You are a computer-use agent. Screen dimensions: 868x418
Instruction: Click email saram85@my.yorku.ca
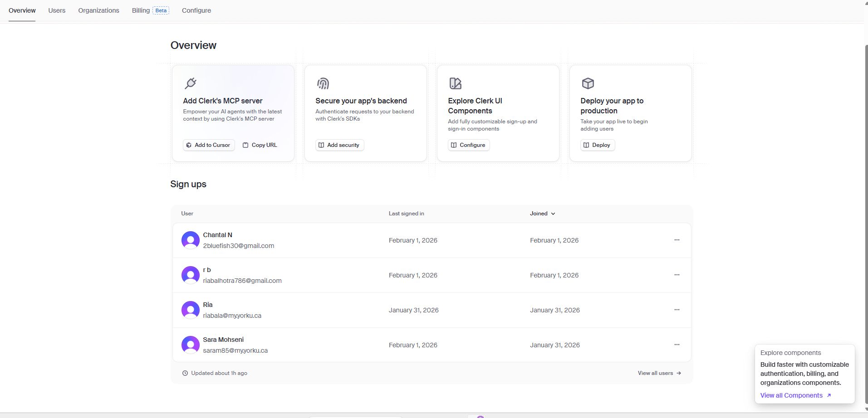click(235, 350)
